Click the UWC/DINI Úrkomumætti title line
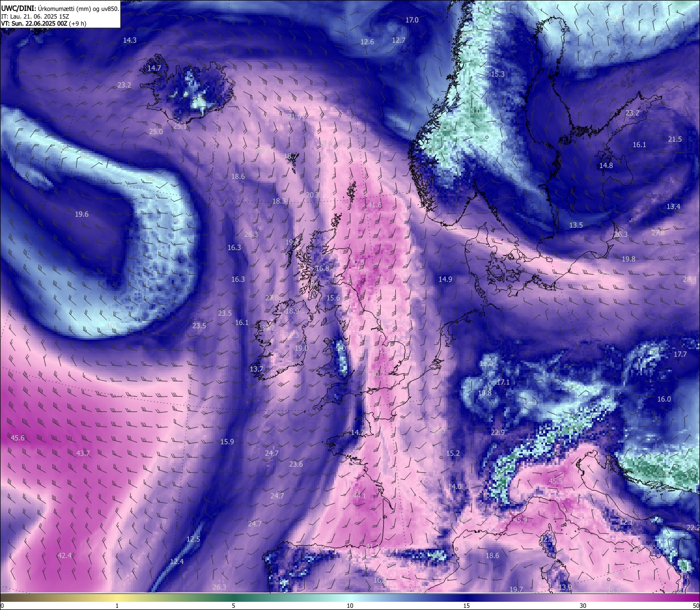 [60, 9]
